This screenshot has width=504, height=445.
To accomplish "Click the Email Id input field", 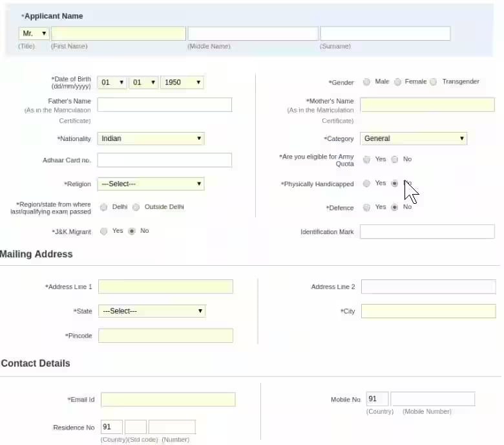I will click(167, 400).
